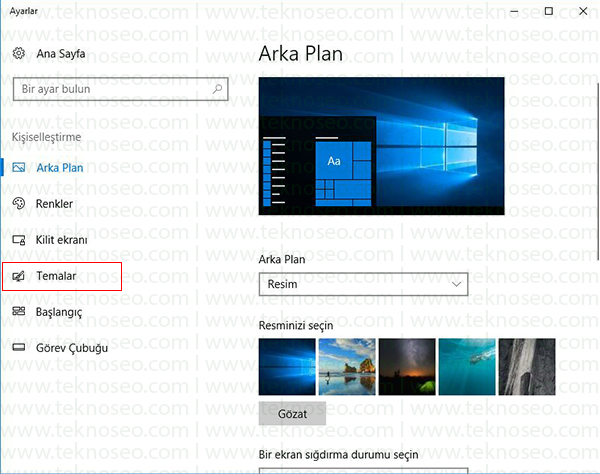The height and width of the screenshot is (474, 600).
Task: Open the Temalar section
Action: 56,276
